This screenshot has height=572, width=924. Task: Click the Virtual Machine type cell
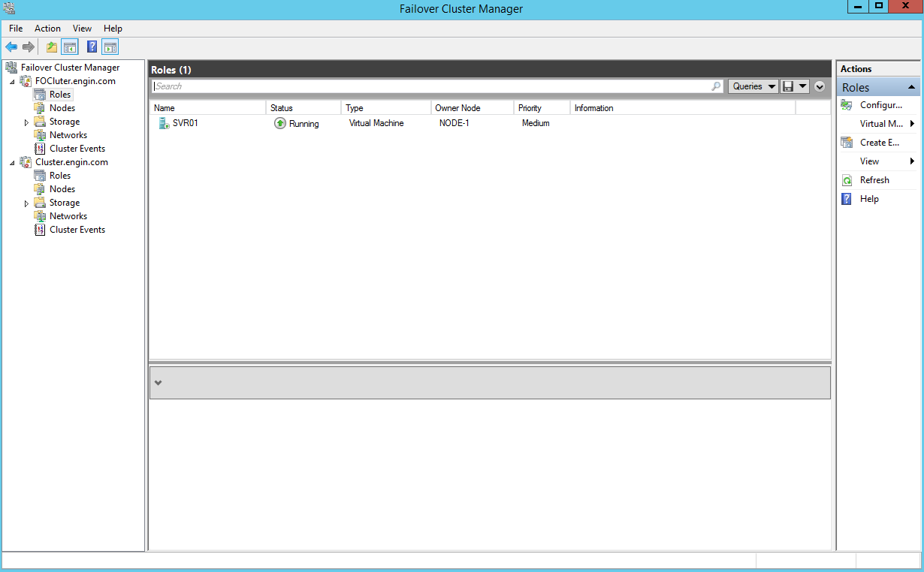[376, 123]
